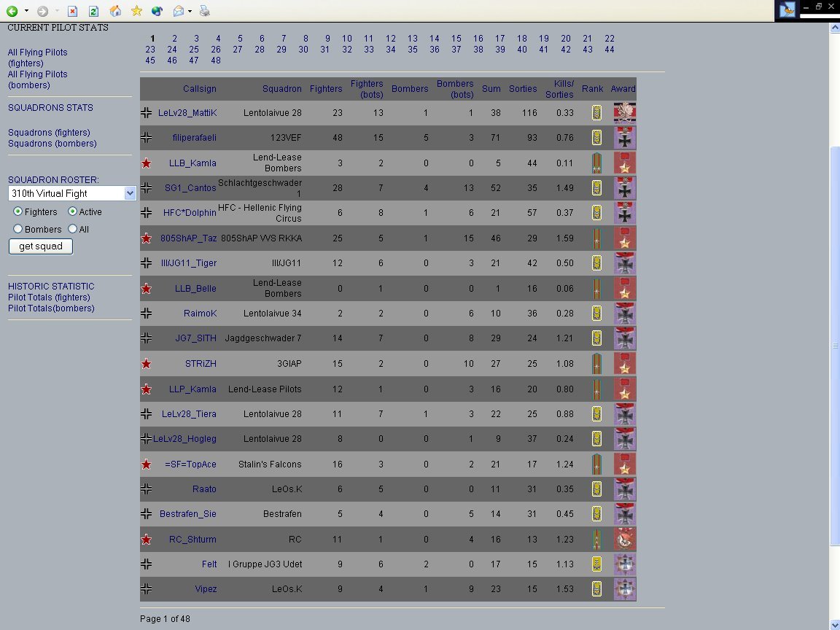The height and width of the screenshot is (630, 840).
Task: Click the award icon in Felt row
Action: tap(625, 564)
